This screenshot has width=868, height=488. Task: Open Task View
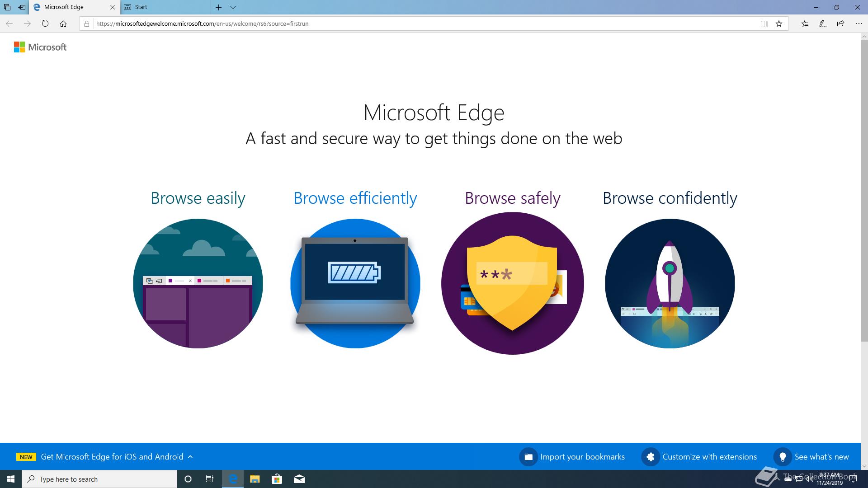(210, 479)
